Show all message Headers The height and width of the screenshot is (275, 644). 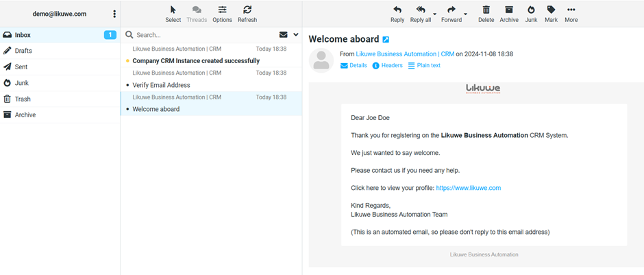point(387,66)
